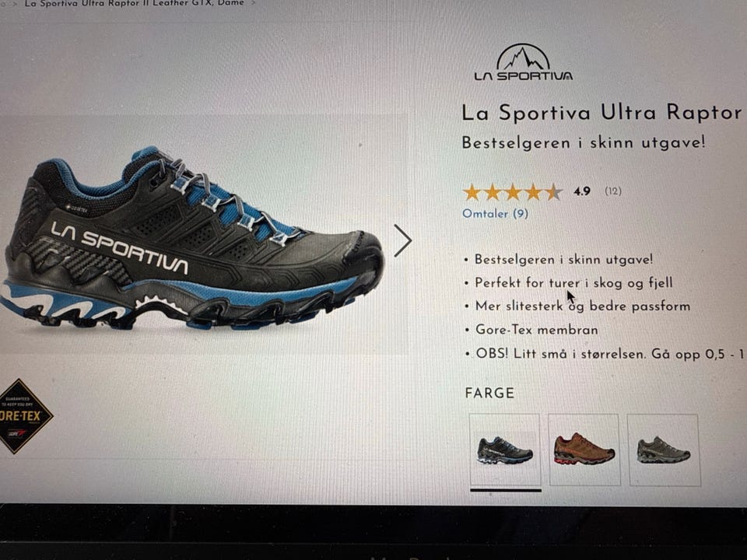
Task: Open the Ultra Raptor II Leather GTX breadcrumb
Action: [134, 3]
